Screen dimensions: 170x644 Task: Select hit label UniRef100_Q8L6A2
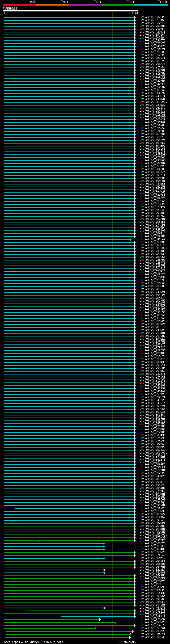[x=152, y=90]
